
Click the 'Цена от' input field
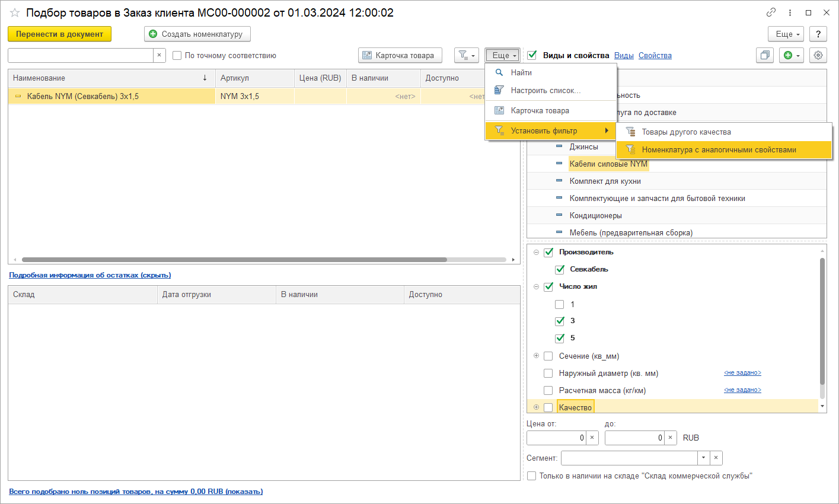click(x=556, y=438)
